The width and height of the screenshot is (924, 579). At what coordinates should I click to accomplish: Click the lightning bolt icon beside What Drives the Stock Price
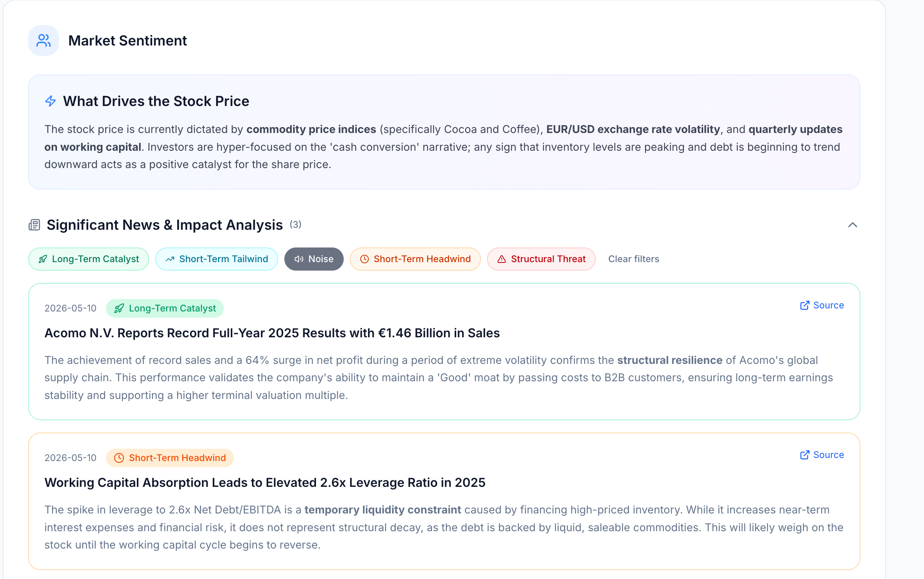click(x=50, y=101)
